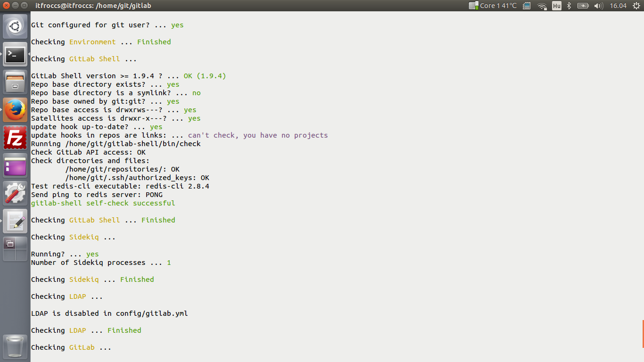
Task: Launch System Settings via the wrench icon
Action: coord(15,193)
